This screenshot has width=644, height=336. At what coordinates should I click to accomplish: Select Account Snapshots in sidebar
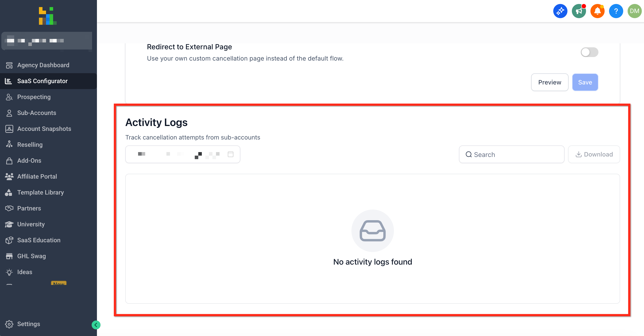(44, 129)
